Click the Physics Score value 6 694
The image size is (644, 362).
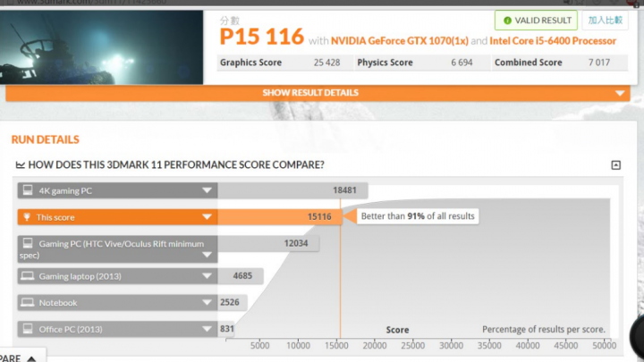[x=462, y=63]
